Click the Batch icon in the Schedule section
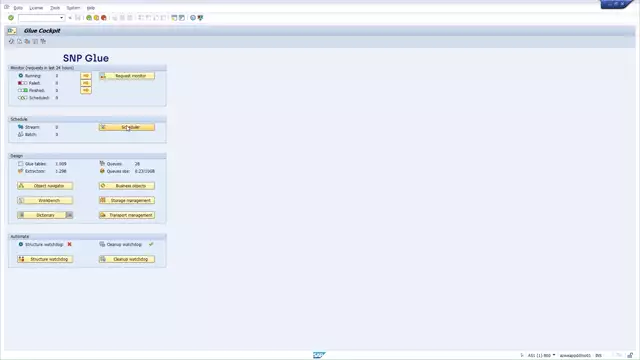 (x=20, y=134)
